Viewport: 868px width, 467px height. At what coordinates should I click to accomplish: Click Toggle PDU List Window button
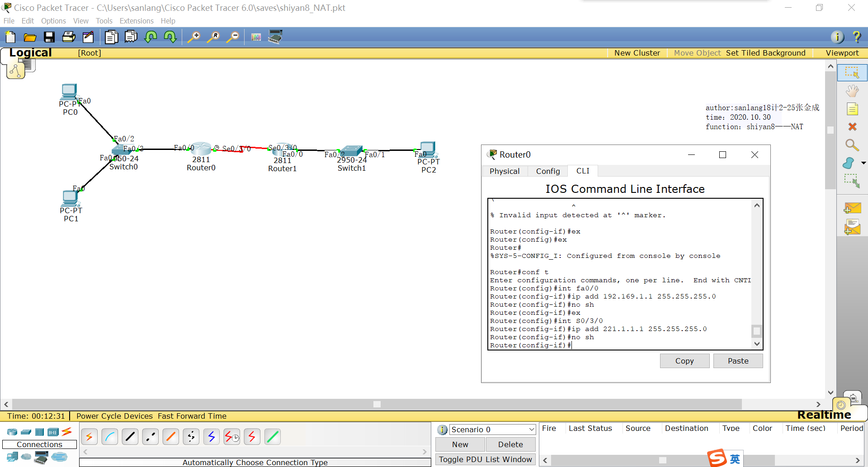click(x=486, y=459)
